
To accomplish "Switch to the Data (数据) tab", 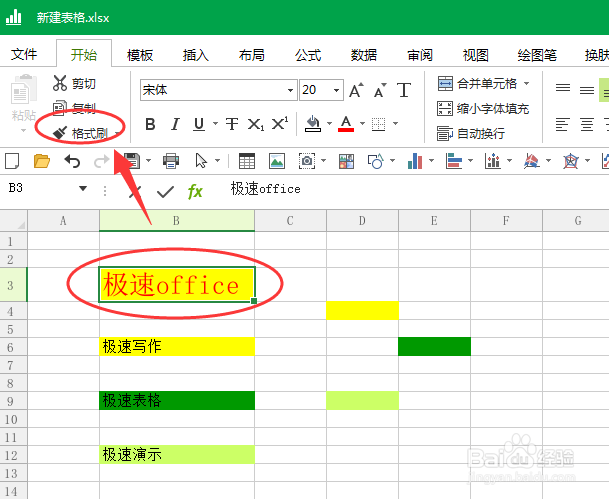I will pos(364,55).
